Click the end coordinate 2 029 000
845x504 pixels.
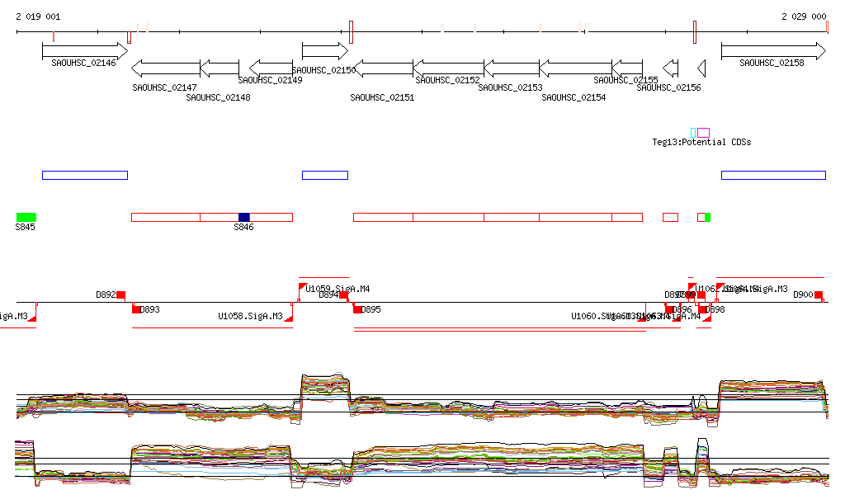click(804, 16)
